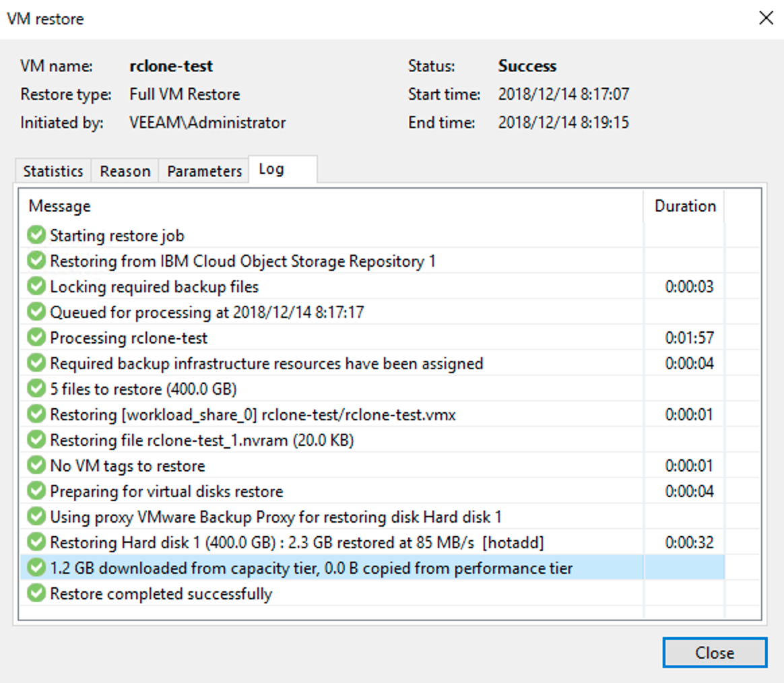Click the End time value 8:19:15
The height and width of the screenshot is (683, 784).
tap(564, 123)
